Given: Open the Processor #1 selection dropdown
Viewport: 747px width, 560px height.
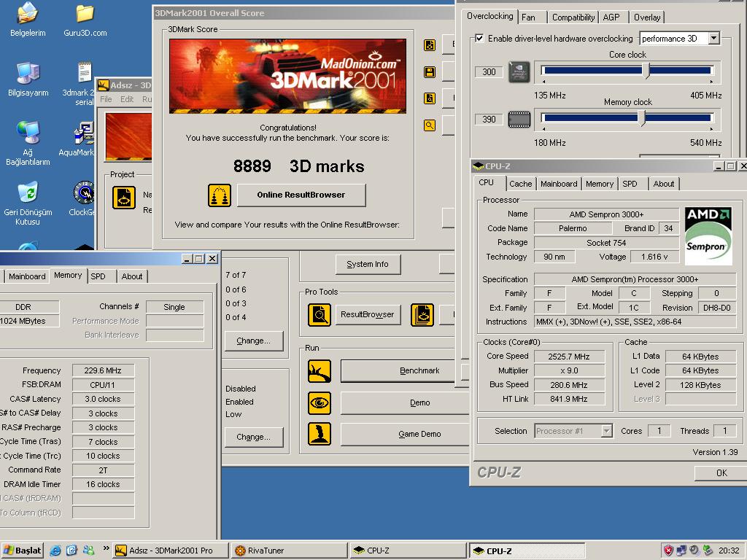Looking at the screenshot, I should tap(573, 431).
